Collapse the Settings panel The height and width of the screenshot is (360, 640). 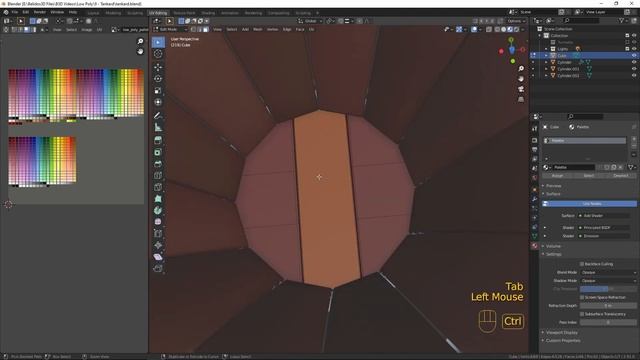point(553,254)
